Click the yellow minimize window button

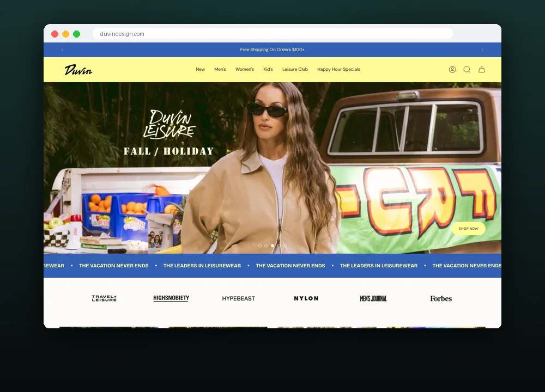[66, 34]
